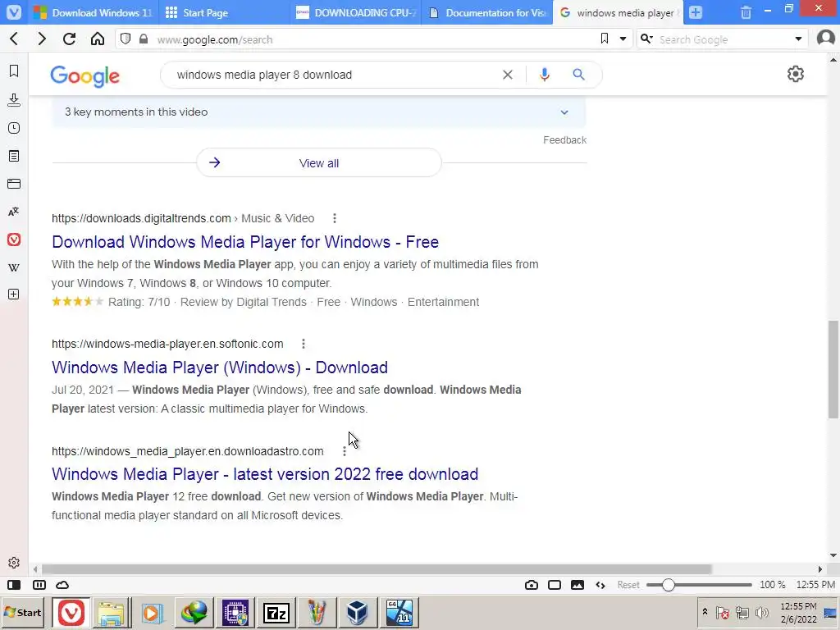Open Download Windows Media Player for Windows - Free
This screenshot has height=630, width=840.
click(x=245, y=242)
